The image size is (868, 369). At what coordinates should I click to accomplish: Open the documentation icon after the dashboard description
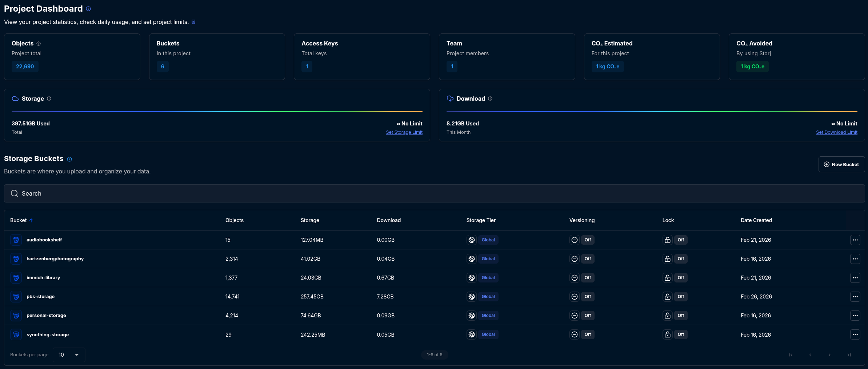193,22
